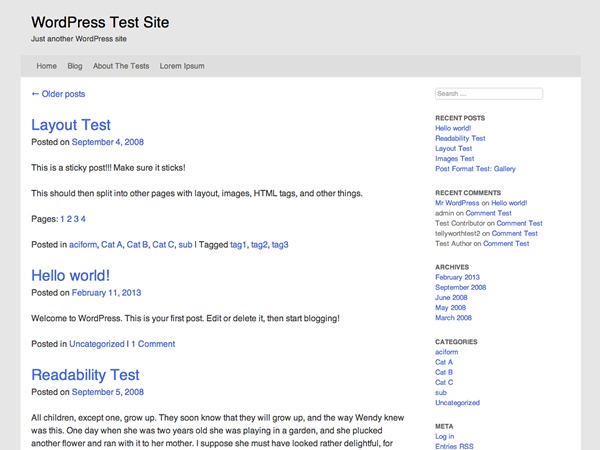The image size is (600, 450).
Task: Go to page 2 of Layout Test
Action: click(69, 219)
